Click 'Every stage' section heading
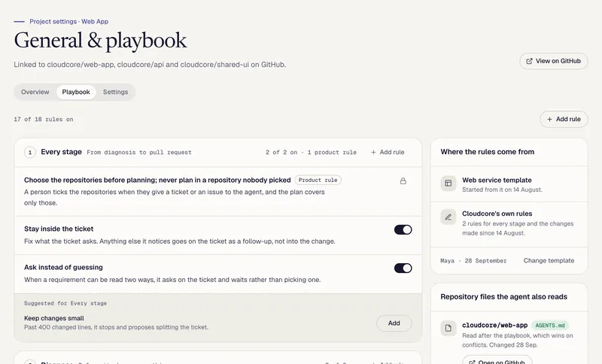The height and width of the screenshot is (364, 602). point(62,152)
